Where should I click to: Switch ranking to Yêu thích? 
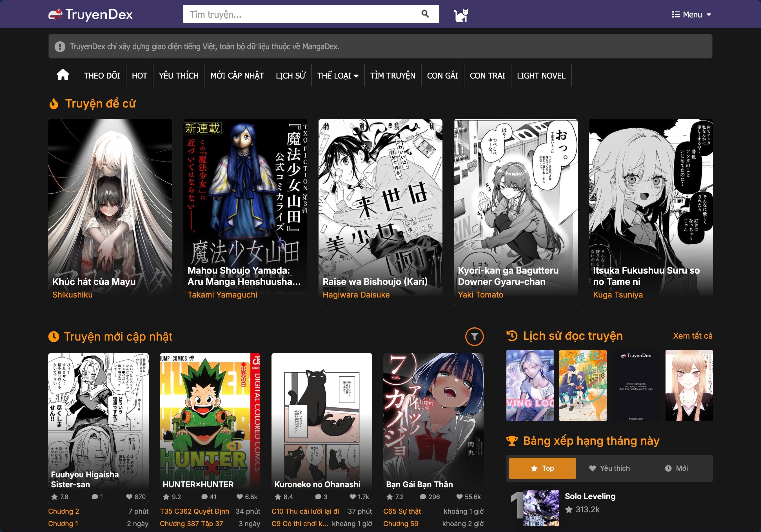click(609, 468)
